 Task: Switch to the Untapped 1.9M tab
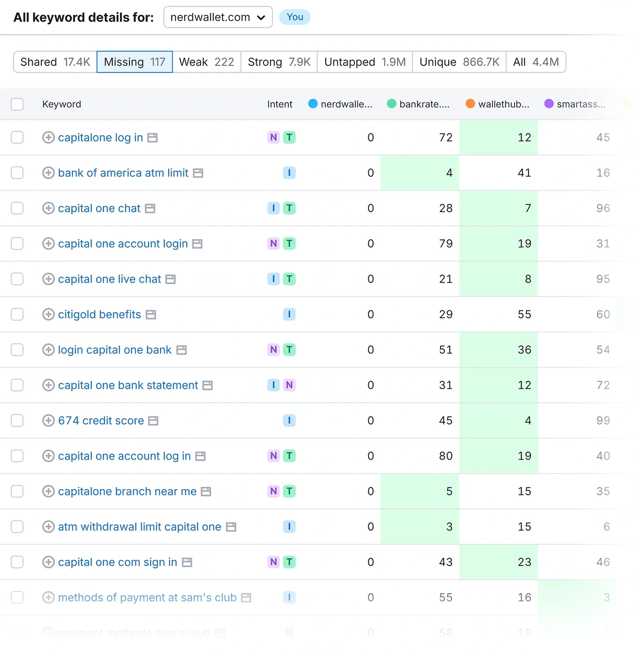click(365, 62)
